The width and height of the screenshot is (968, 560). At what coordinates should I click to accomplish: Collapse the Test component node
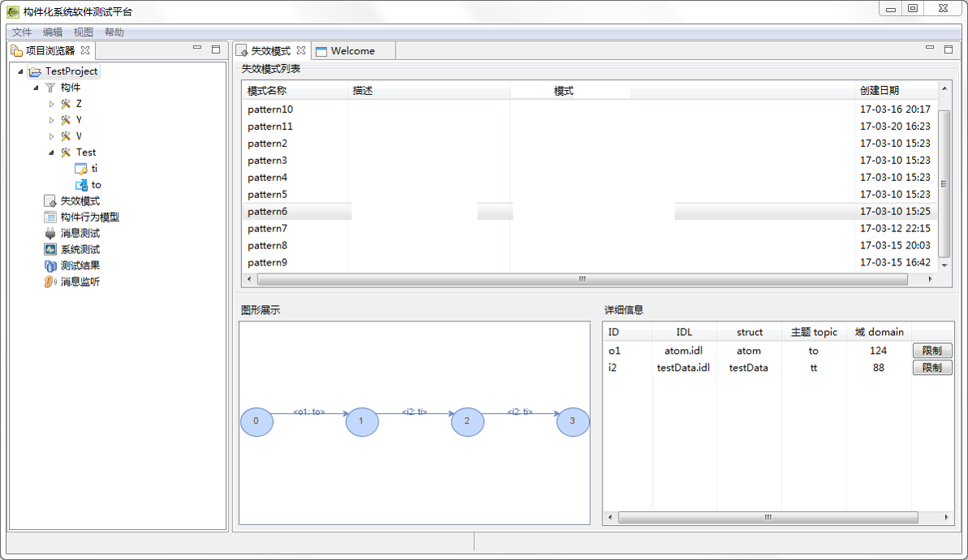(x=52, y=153)
